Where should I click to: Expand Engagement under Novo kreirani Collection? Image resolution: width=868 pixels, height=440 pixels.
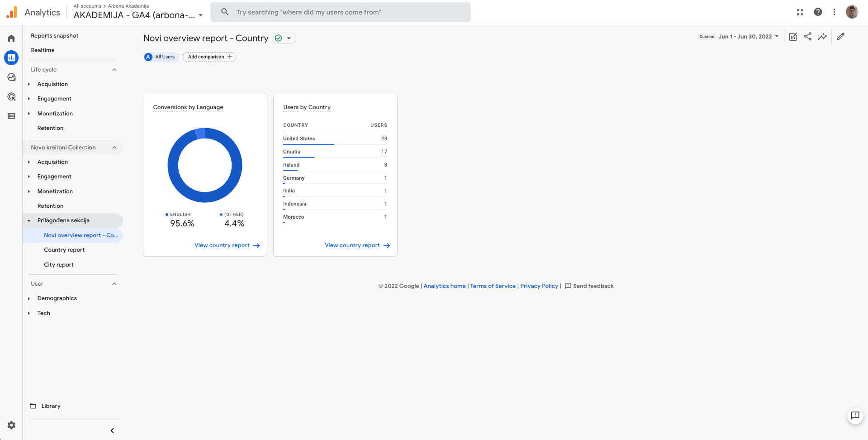point(29,177)
